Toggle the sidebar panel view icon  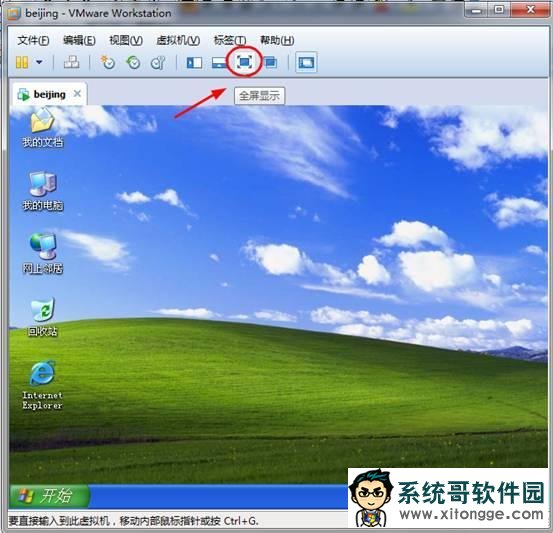click(194, 63)
